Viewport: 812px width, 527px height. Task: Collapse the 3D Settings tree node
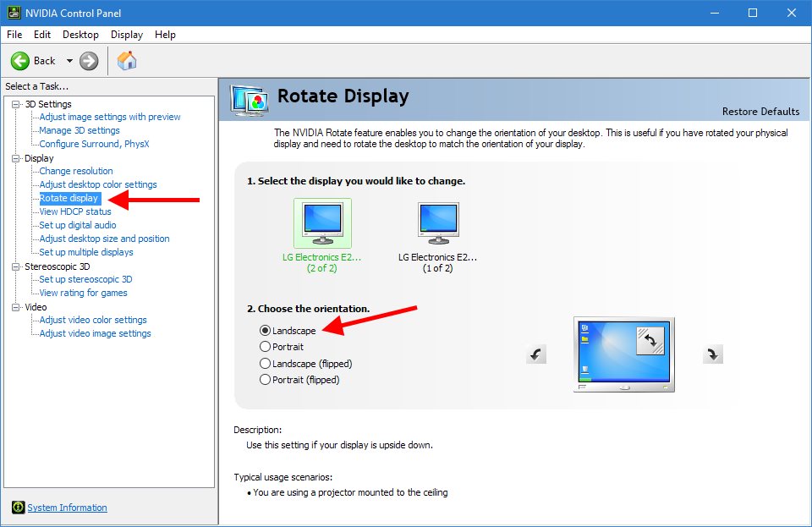tap(15, 104)
